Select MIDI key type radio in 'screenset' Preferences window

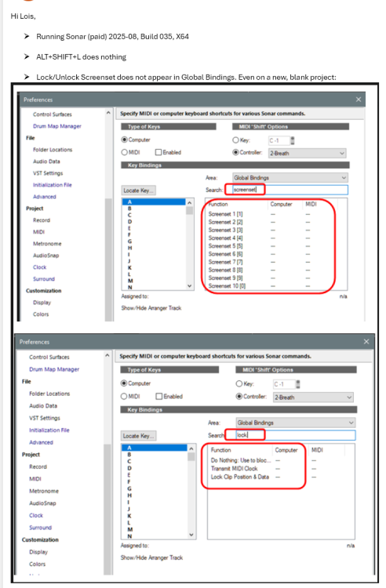[x=124, y=152]
